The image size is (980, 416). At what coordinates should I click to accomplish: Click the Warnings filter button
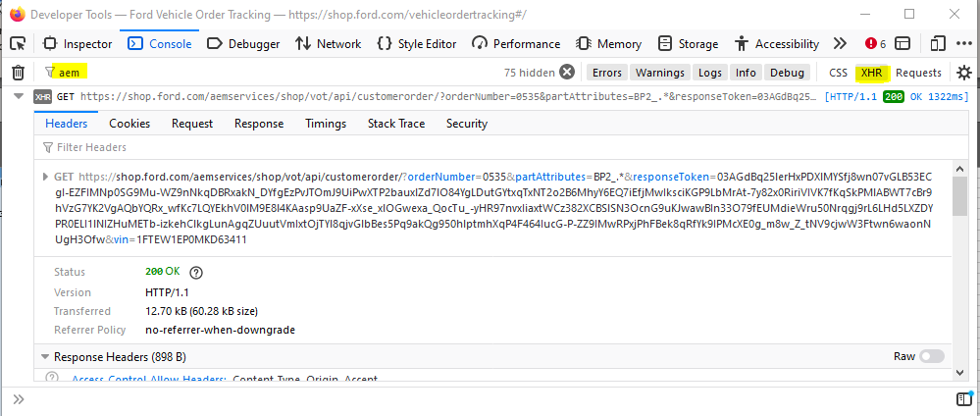pos(659,73)
